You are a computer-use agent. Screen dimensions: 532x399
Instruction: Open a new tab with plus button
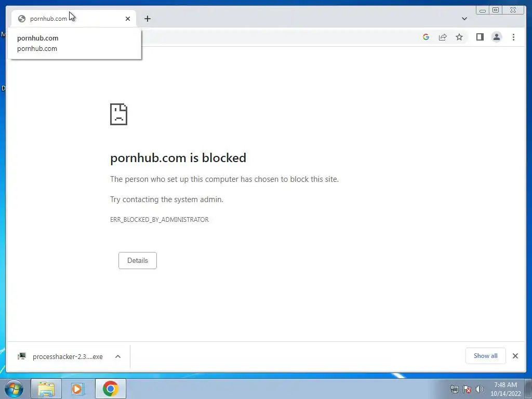147,19
